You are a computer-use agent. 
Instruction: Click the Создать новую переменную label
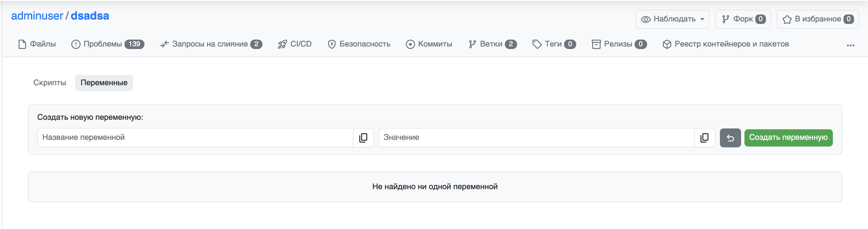90,117
